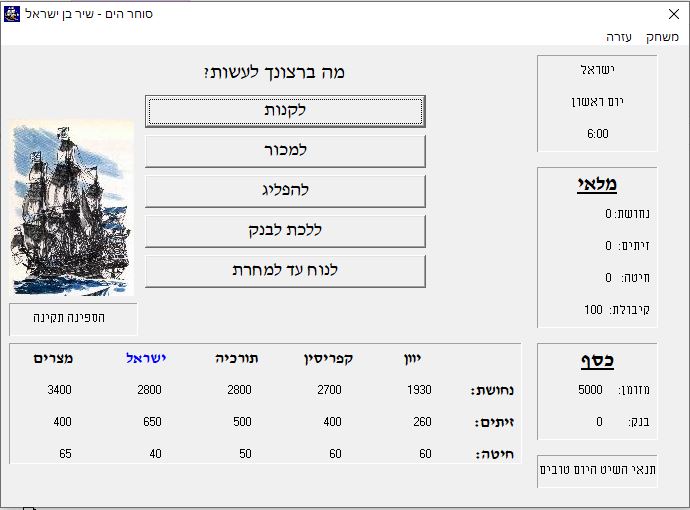Click the כסף money heading
This screenshot has height=510, width=690.
coord(597,361)
